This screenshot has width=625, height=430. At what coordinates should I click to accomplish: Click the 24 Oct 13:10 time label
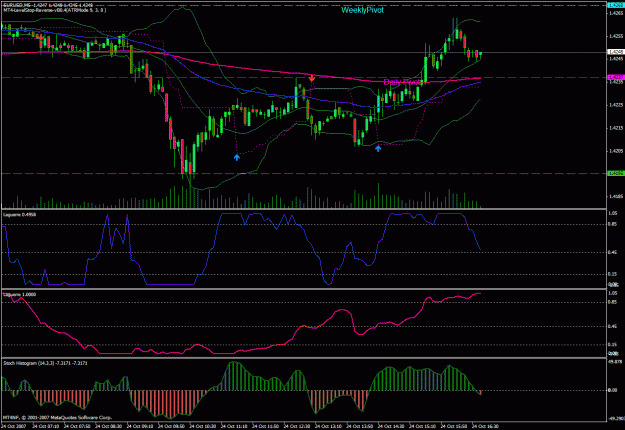[329, 426]
